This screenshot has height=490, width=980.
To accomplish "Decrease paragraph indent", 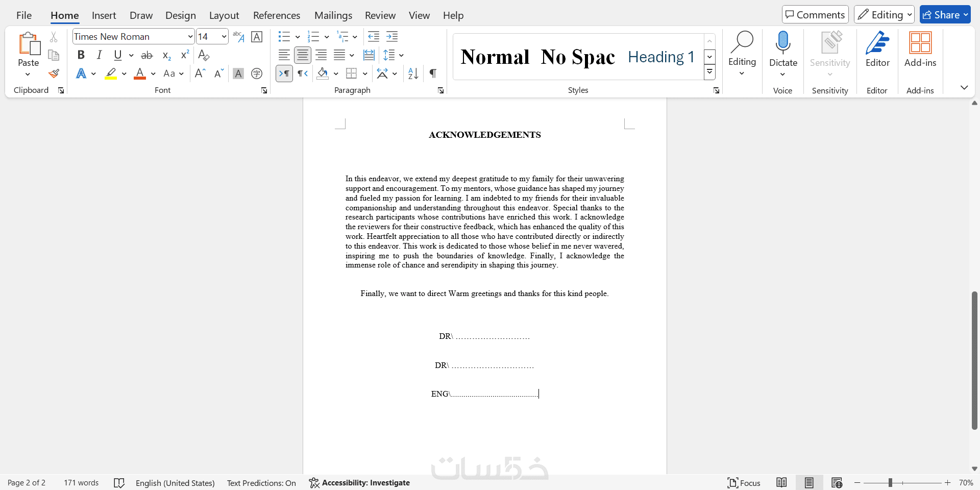I will tap(374, 37).
